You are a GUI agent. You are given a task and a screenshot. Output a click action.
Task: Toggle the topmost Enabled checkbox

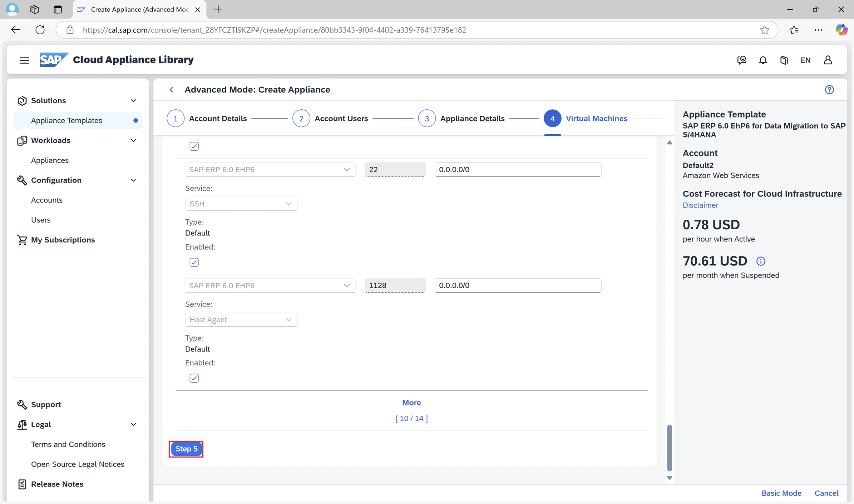pyautogui.click(x=194, y=146)
